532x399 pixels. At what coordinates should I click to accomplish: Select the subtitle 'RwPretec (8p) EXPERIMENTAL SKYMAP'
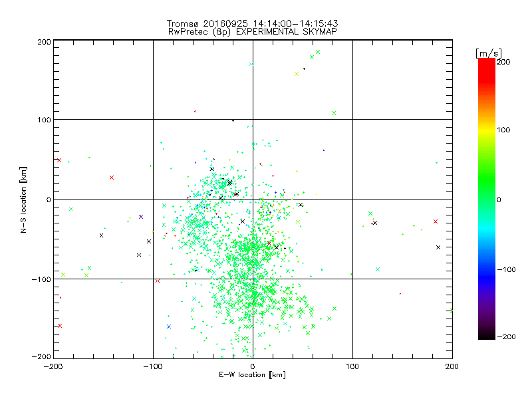click(253, 31)
